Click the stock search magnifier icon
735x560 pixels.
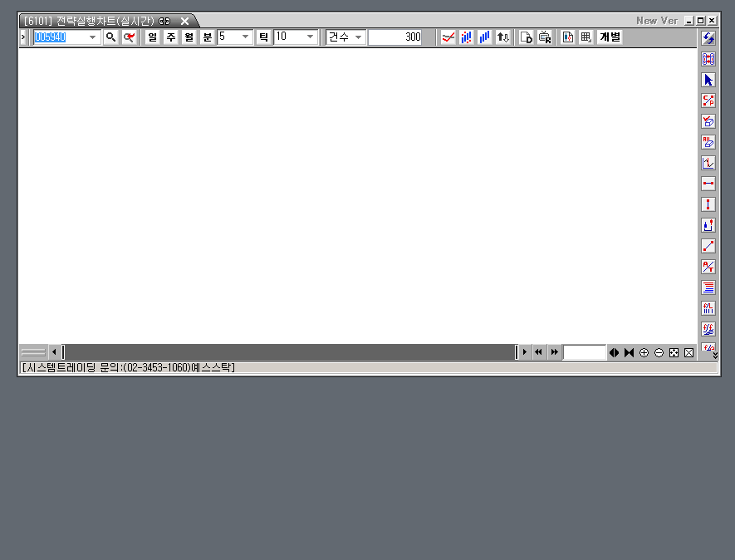coord(110,37)
